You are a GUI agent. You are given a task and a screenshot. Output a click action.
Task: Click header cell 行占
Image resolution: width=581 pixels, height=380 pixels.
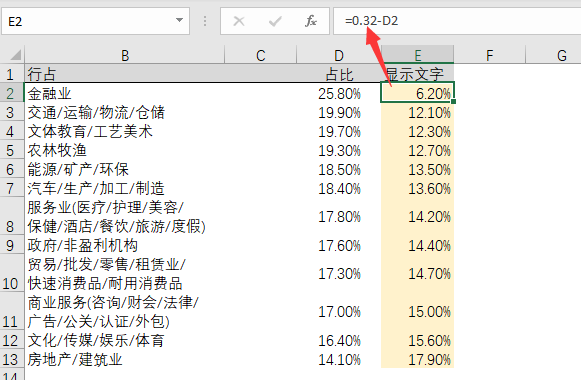(x=124, y=74)
